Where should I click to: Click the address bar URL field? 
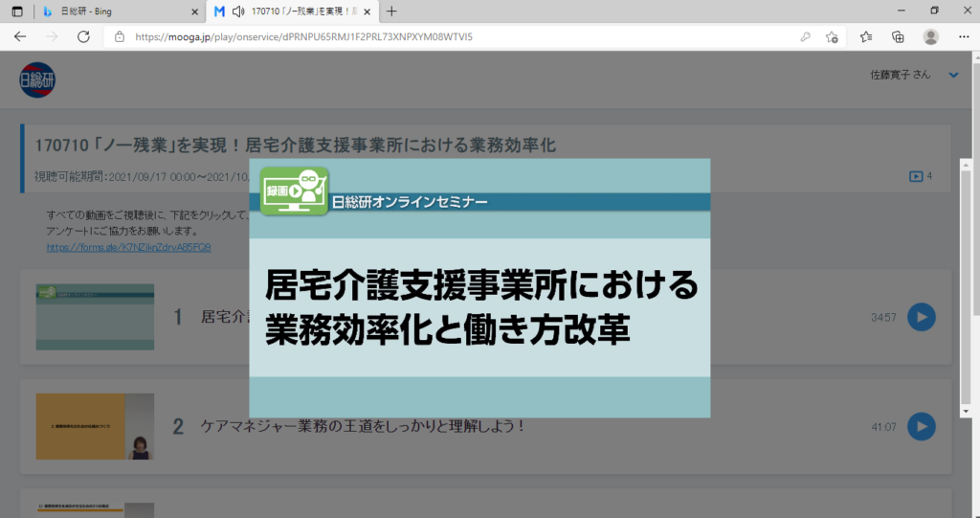(431, 36)
